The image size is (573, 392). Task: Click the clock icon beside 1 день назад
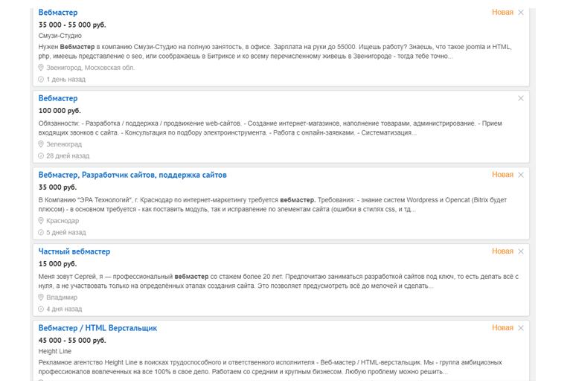coord(42,79)
